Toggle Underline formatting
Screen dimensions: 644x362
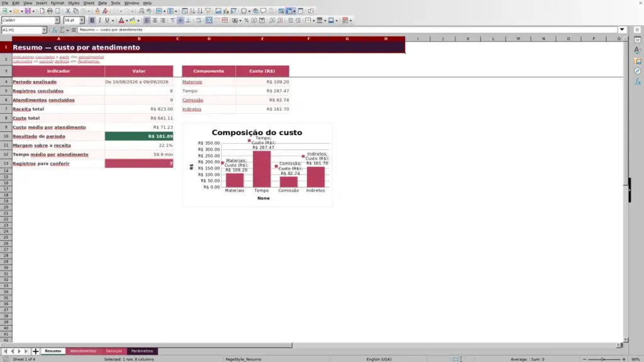pyautogui.click(x=107, y=21)
